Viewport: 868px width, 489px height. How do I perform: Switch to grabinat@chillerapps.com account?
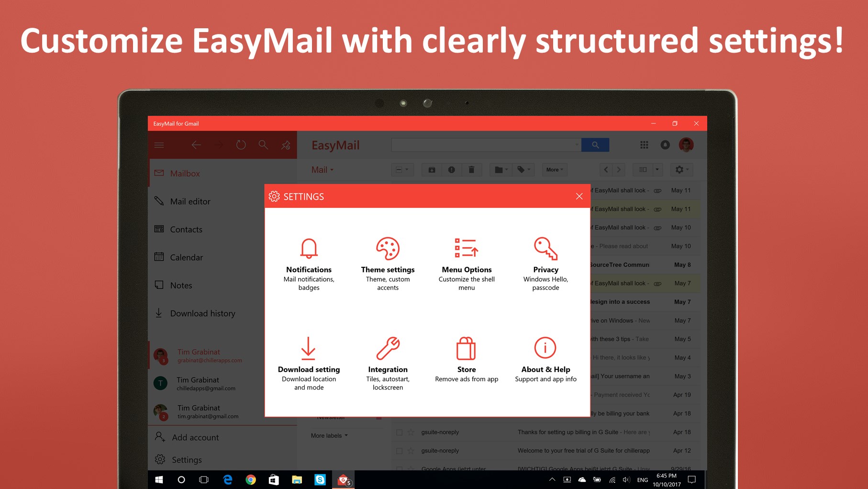[x=223, y=355]
